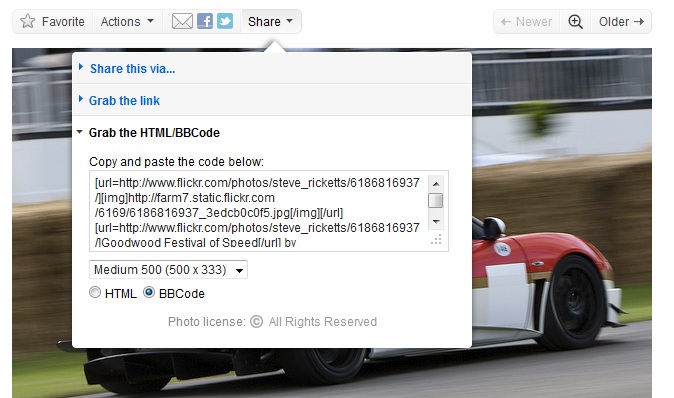Open the Medium 500 size dropdown
This screenshot has width=674, height=398.
(168, 269)
